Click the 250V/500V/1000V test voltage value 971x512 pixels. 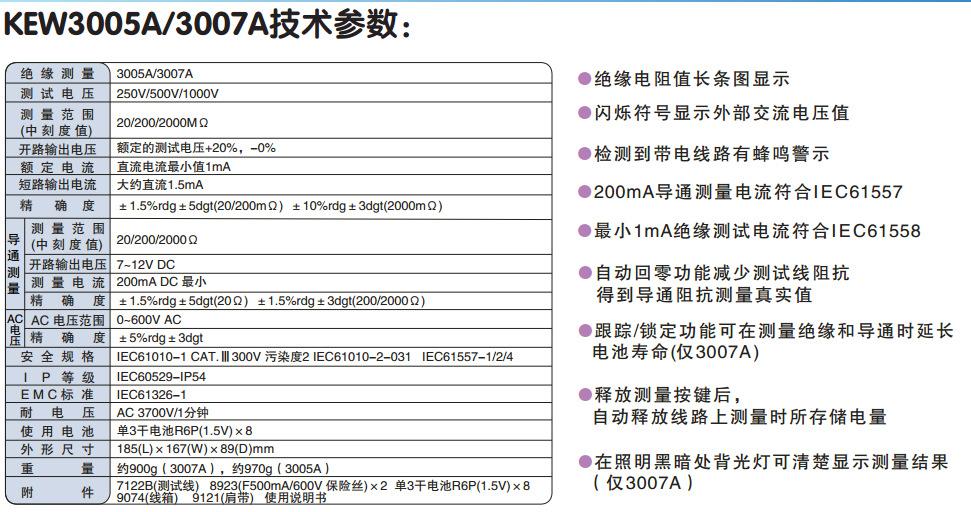(x=167, y=93)
